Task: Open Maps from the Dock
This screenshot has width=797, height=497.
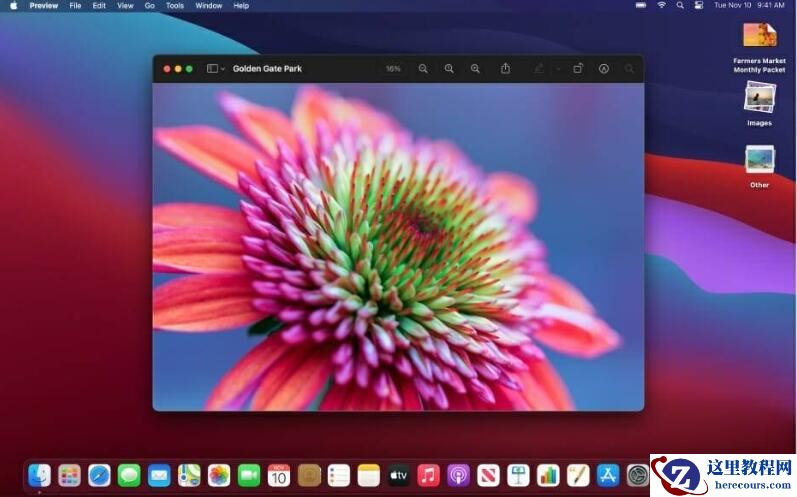Action: 189,476
